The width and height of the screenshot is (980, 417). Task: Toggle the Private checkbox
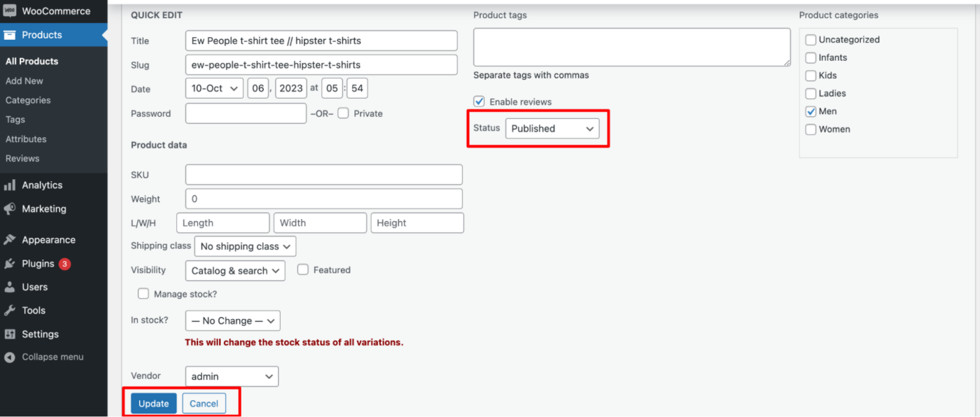click(343, 113)
